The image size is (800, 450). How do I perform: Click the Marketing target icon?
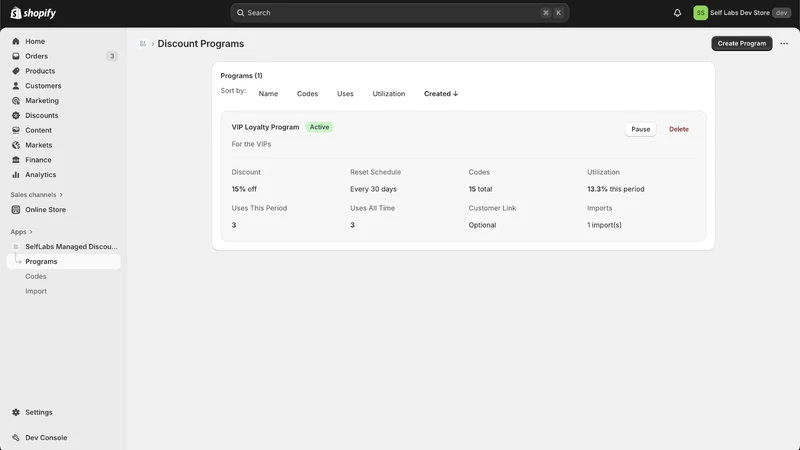(16, 101)
